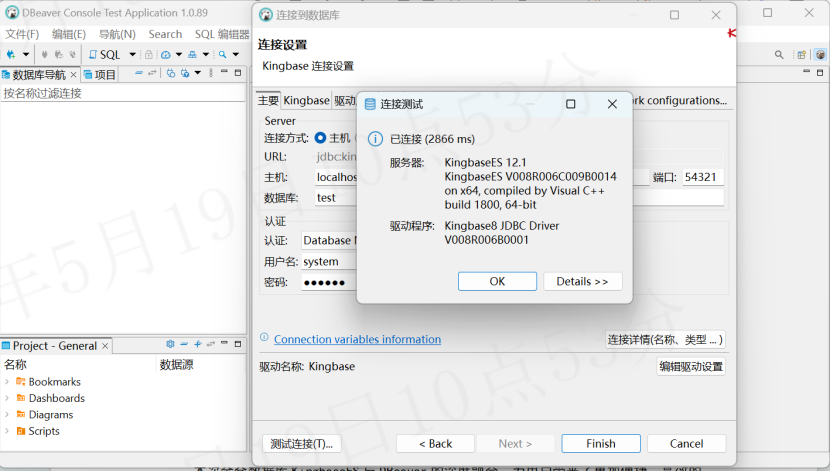Click the 连接详情(名称、类型 ...) button
The height and width of the screenshot is (472, 831).
click(x=665, y=340)
